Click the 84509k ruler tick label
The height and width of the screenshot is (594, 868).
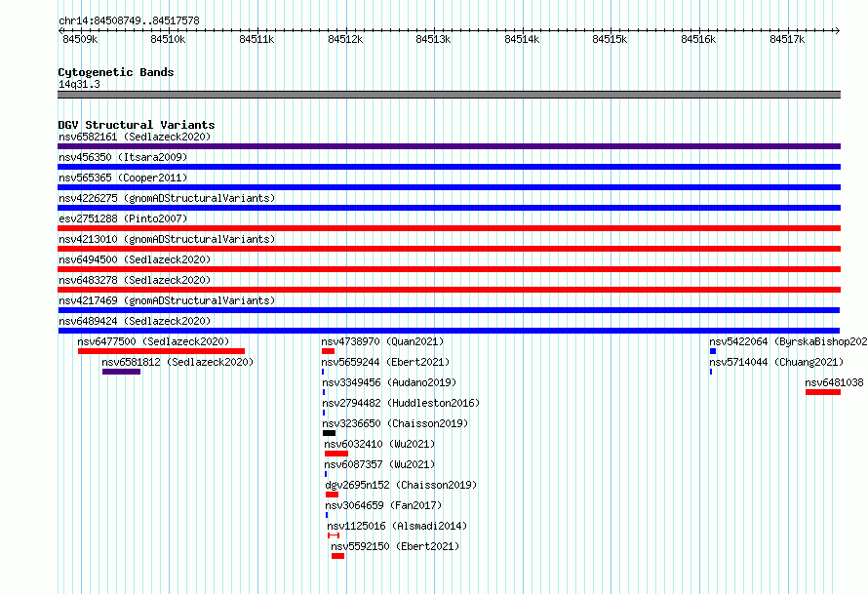(x=80, y=39)
